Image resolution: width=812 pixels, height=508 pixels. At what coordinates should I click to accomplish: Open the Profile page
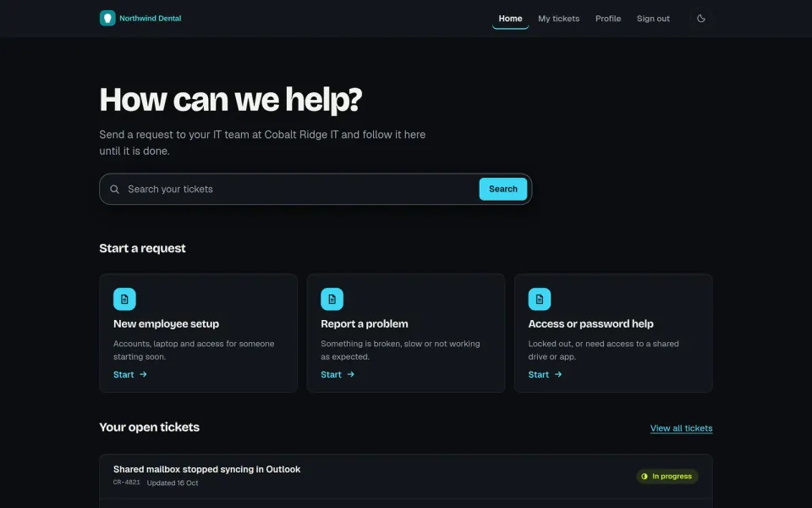click(608, 19)
